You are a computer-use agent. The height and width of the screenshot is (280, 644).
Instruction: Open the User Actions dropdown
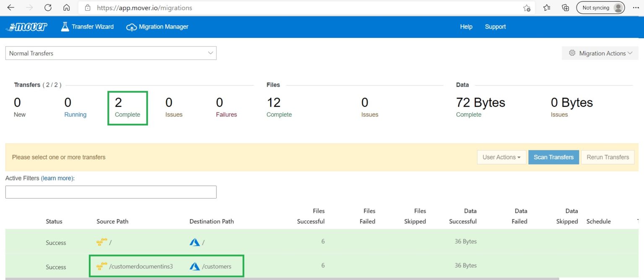(x=501, y=157)
